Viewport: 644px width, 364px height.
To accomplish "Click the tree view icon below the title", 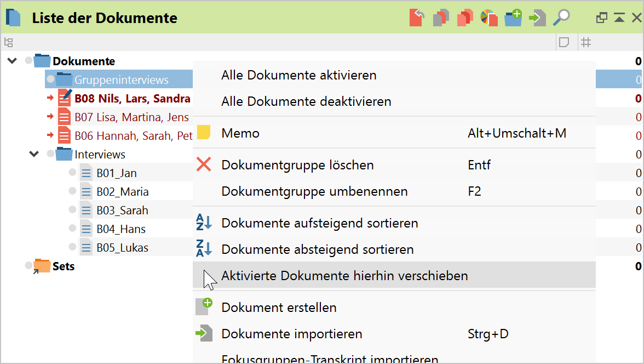I will (x=8, y=42).
